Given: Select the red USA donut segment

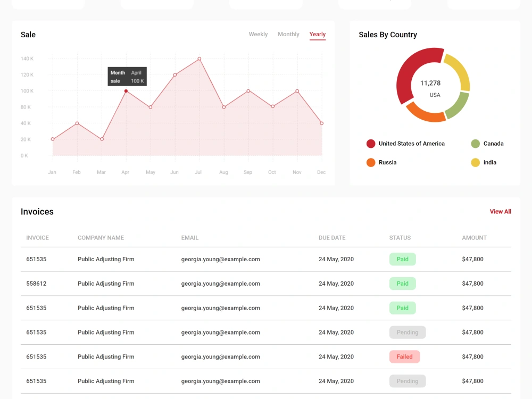Looking at the screenshot, I should click(x=409, y=70).
